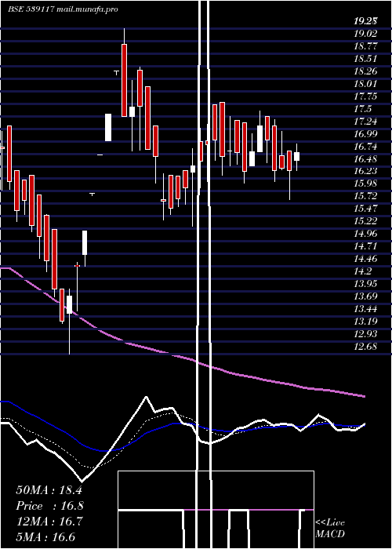392x549 pixels.
Task: Select the 18.01 price axis label
Action: (x=365, y=84)
